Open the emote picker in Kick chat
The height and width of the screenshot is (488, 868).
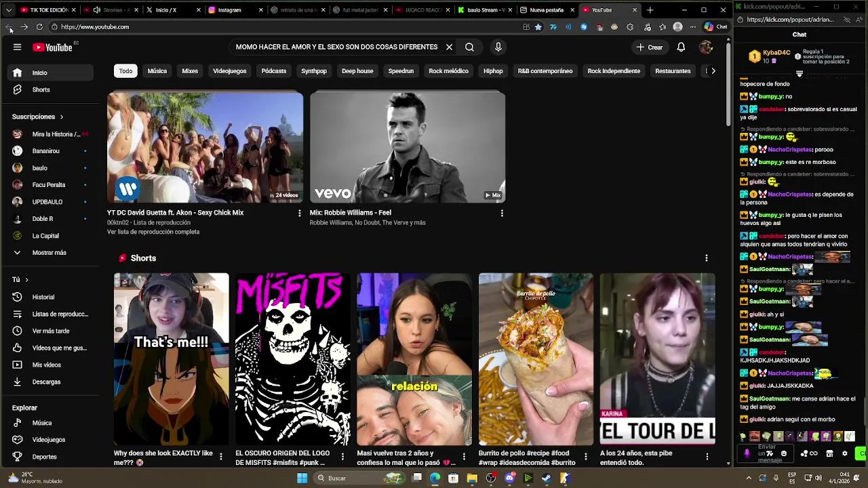coord(783,453)
